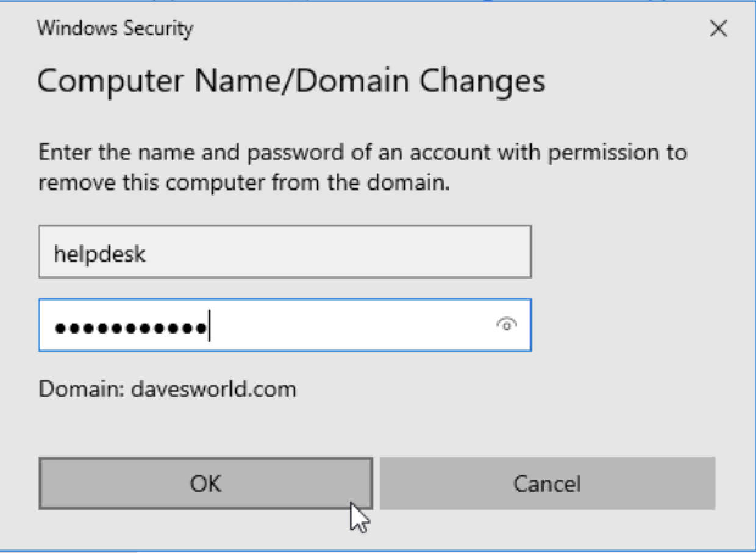756x553 pixels.
Task: Click blank space between password dots and eye
Action: [351, 325]
